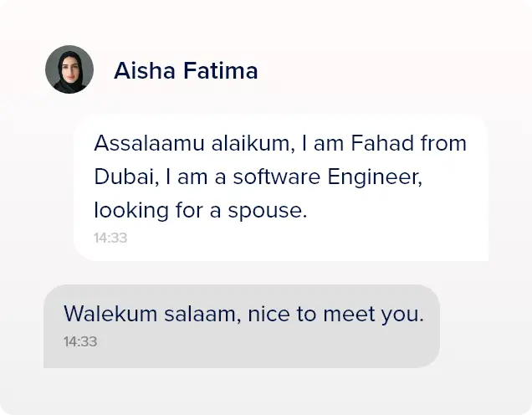The height and width of the screenshot is (415, 532).
Task: Click Aisha Fatima's profile avatar
Action: coord(69,69)
